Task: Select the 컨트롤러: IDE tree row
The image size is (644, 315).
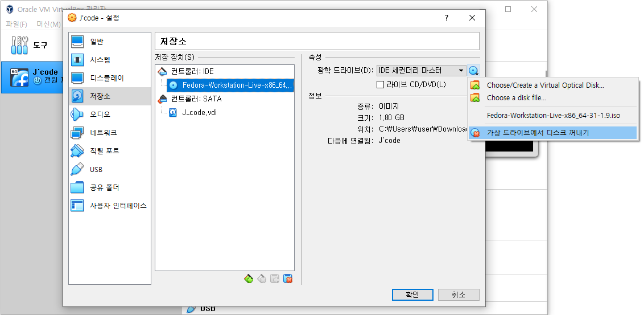Action: (225, 72)
